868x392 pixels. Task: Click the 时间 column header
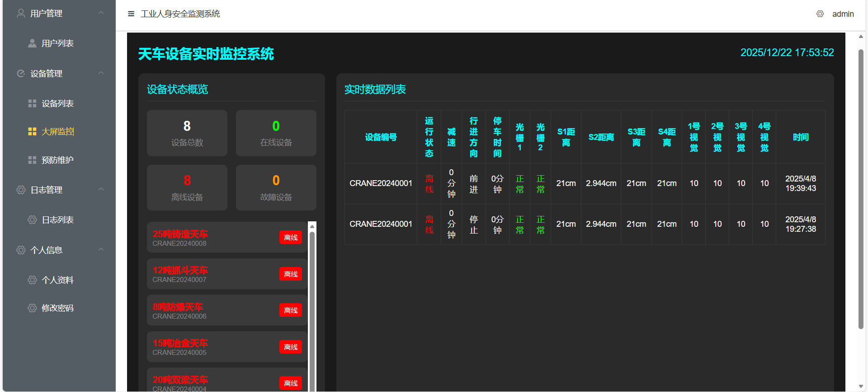[801, 137]
